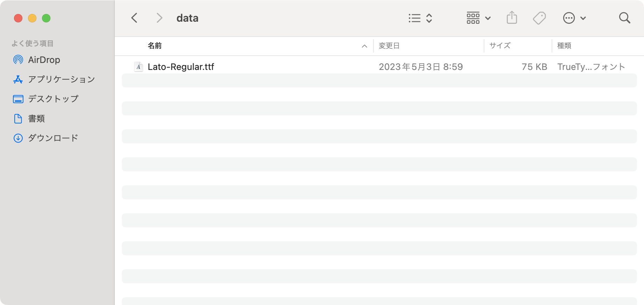Go forward with the right chevron button
This screenshot has height=305, width=644.
tap(159, 18)
